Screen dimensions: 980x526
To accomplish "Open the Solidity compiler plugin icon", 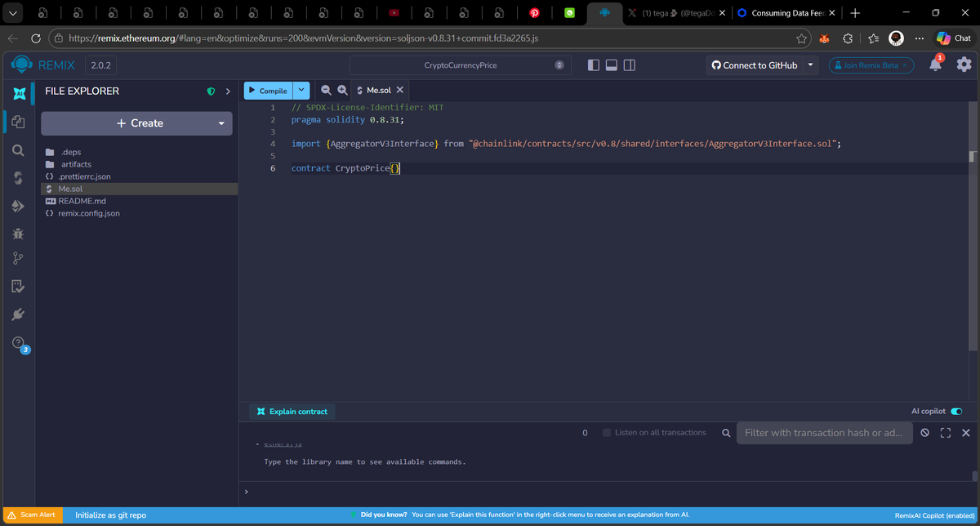I will pos(18,178).
